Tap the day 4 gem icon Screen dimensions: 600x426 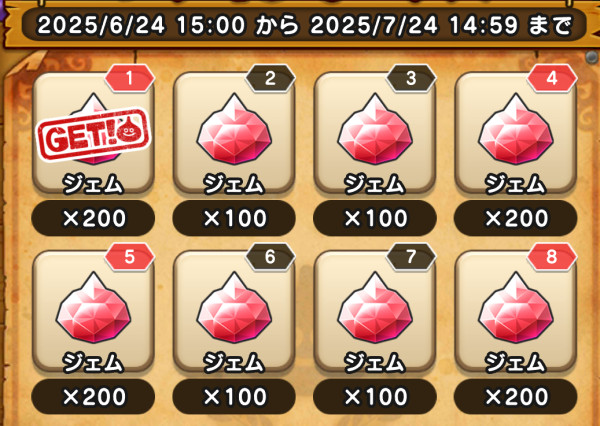coord(516,129)
